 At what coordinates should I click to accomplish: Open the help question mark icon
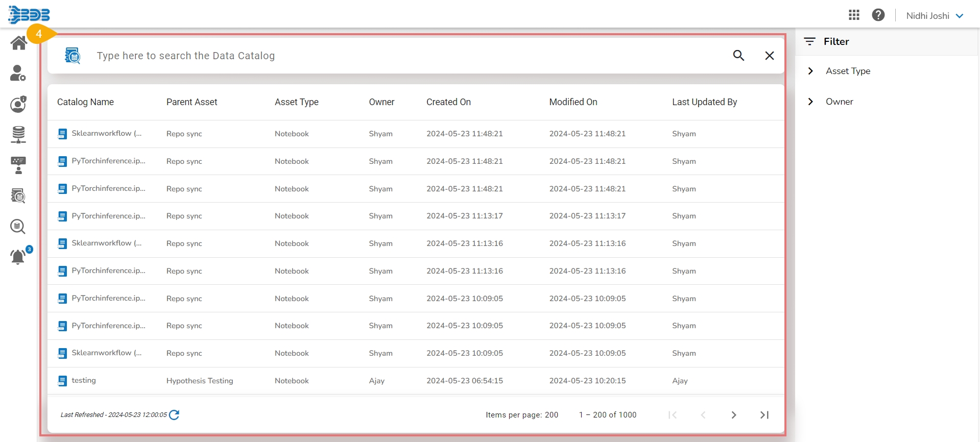tap(878, 15)
